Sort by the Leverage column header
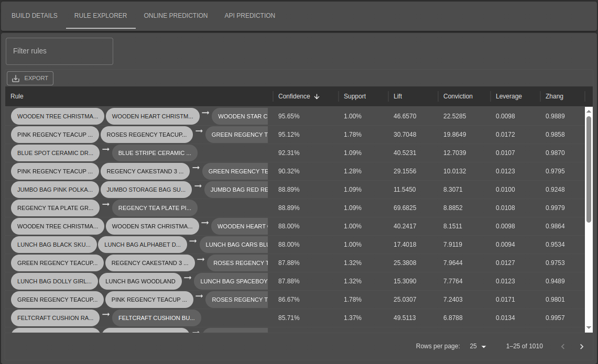Viewport: 598px width, 364px height. point(509,96)
